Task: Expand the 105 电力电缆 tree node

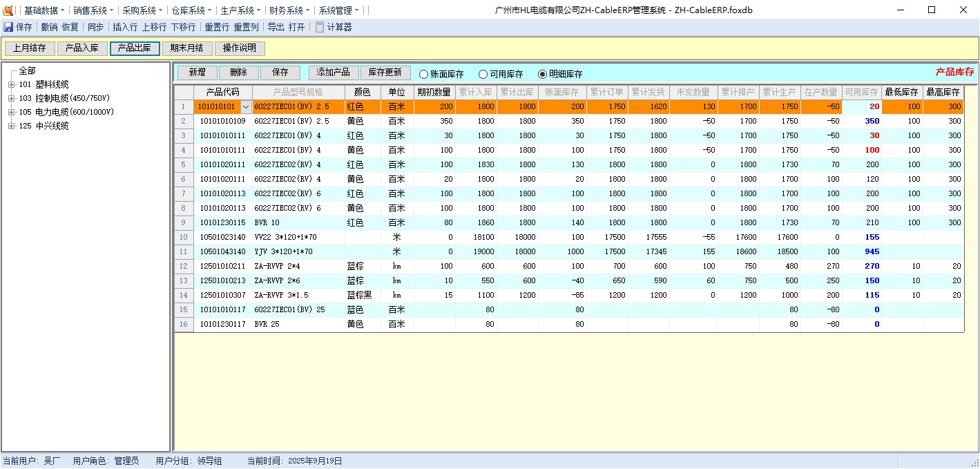Action: [11, 112]
